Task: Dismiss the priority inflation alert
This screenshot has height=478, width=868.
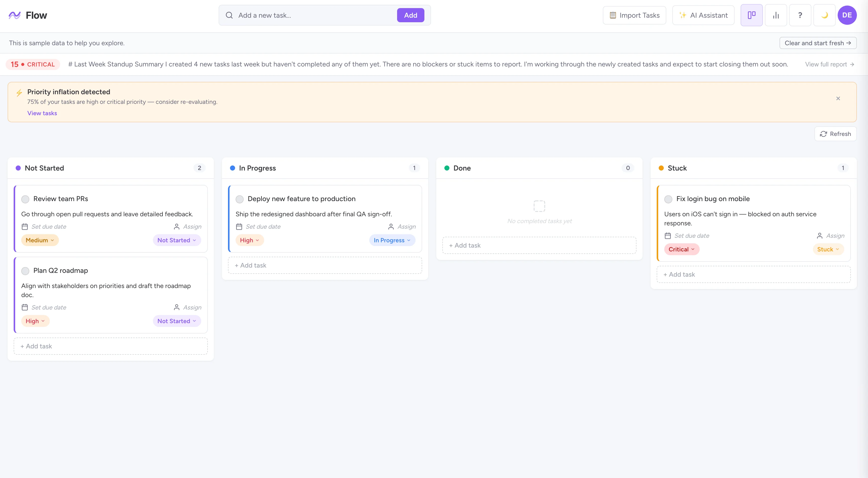Action: (838, 98)
